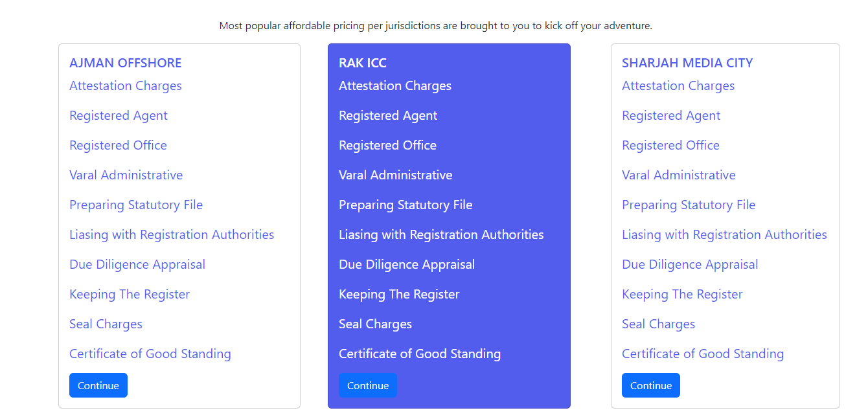Open Preparing Statutory File in RAK ICC
Screen dimensions: 868x417
click(405, 205)
